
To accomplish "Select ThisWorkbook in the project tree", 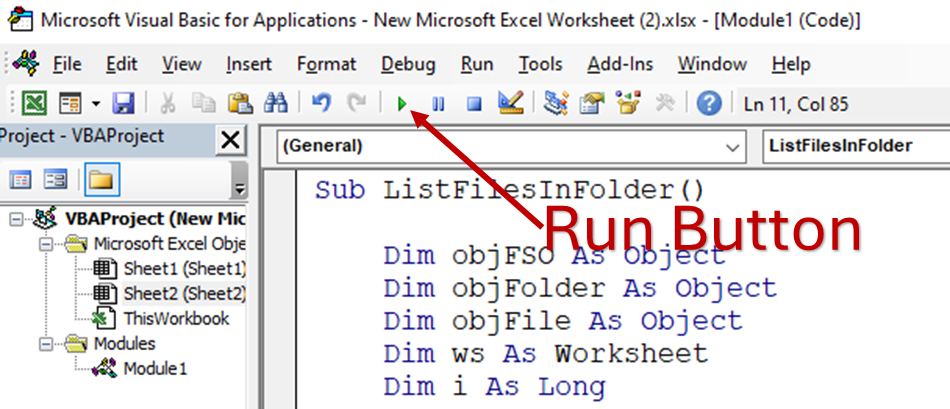I will 176,319.
